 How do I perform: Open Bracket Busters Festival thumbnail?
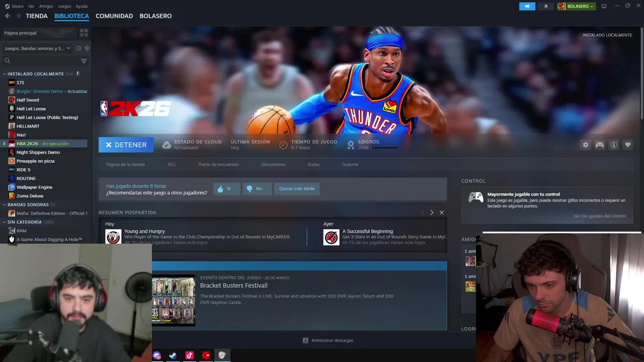click(173, 300)
